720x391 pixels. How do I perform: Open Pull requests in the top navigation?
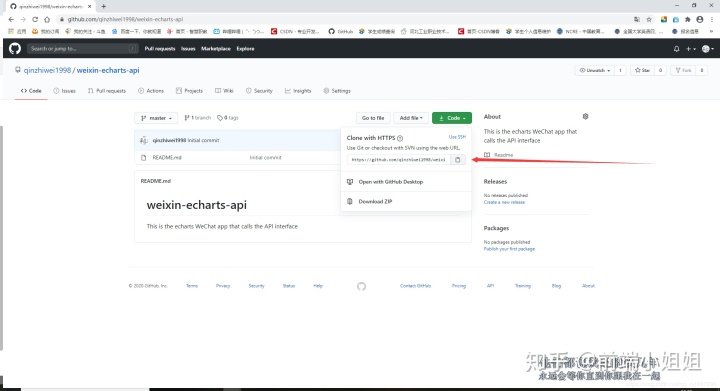pos(160,49)
